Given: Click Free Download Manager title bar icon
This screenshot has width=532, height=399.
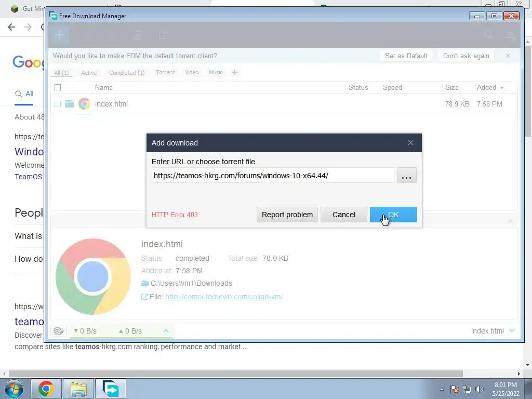Looking at the screenshot, I should pyautogui.click(x=54, y=16).
